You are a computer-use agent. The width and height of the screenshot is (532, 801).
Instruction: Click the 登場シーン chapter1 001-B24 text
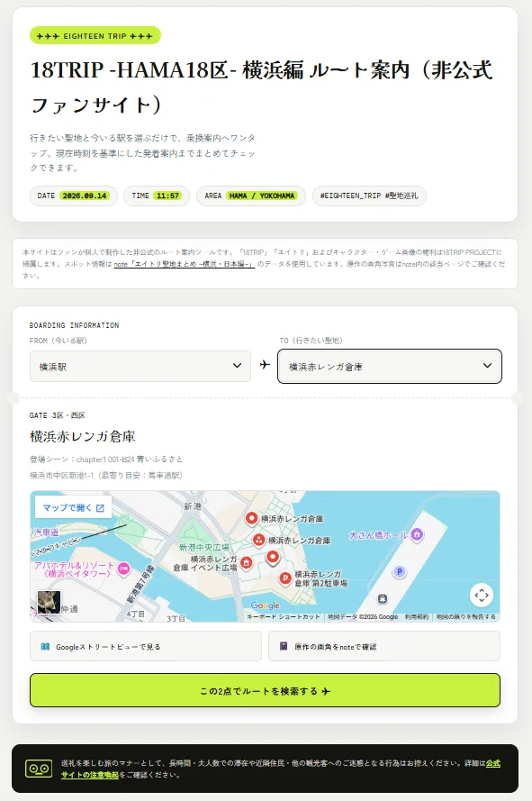click(x=105, y=460)
